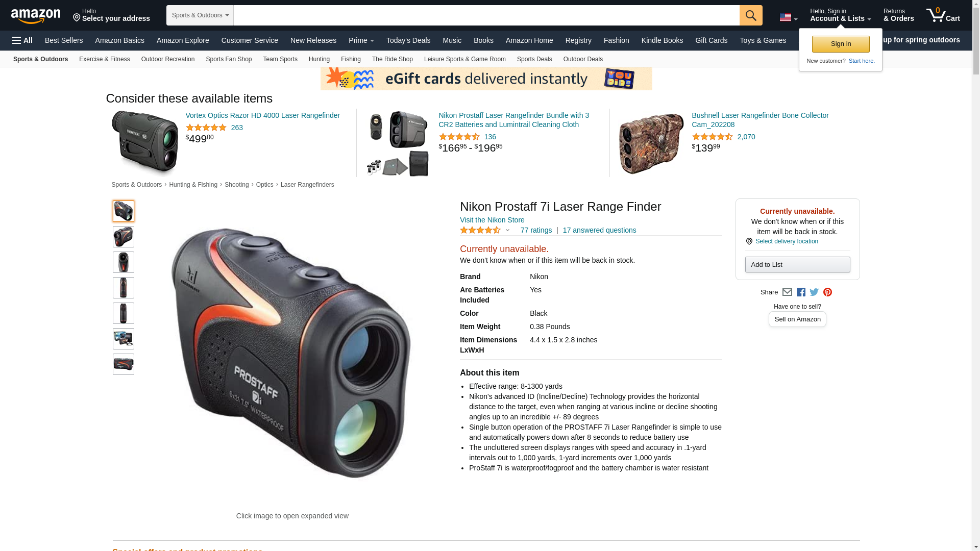This screenshot has width=980, height=551.
Task: Select delivery location pin link
Action: (x=782, y=241)
